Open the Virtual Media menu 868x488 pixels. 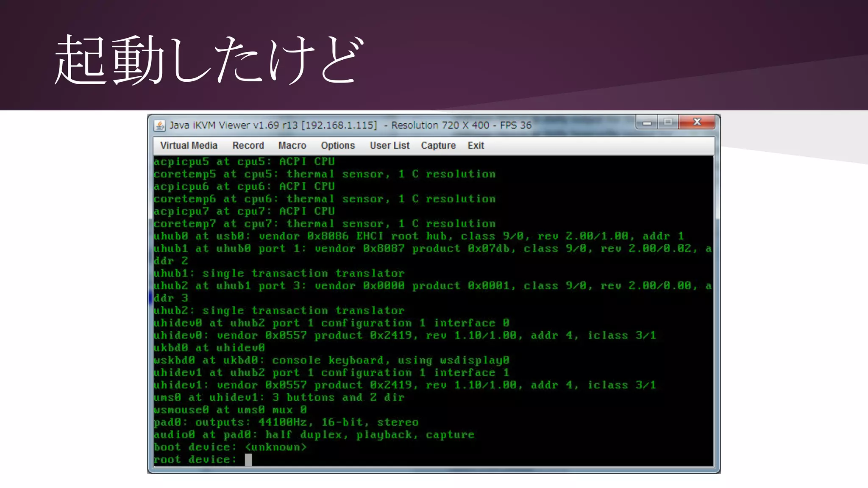(189, 146)
